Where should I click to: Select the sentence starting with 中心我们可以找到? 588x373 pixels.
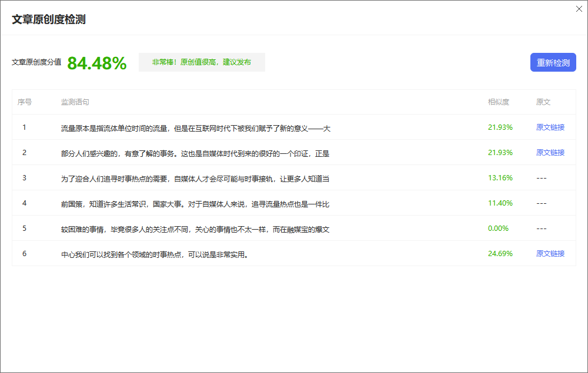point(154,254)
